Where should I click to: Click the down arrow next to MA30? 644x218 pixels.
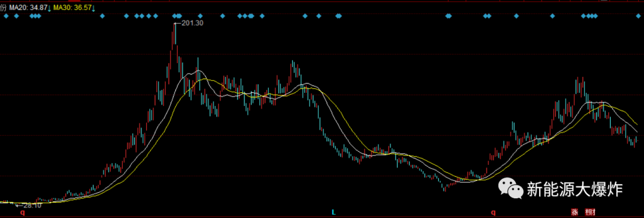point(94,8)
